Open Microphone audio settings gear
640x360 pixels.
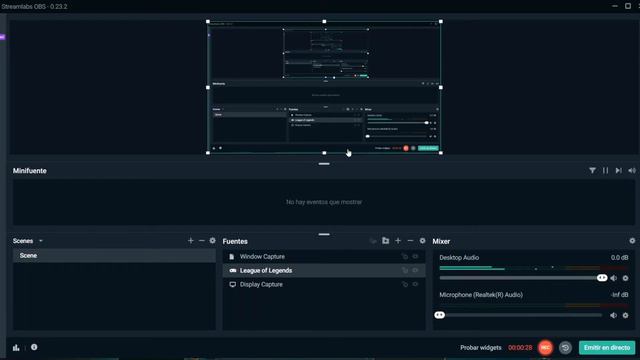tap(625, 315)
